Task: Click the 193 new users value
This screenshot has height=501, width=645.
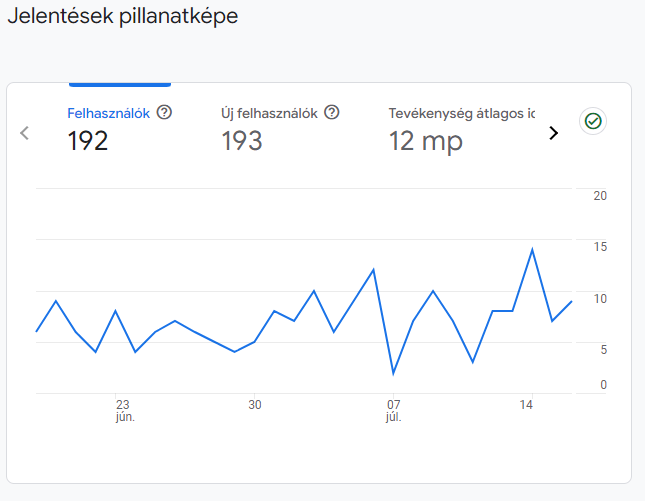Action: pos(241,142)
